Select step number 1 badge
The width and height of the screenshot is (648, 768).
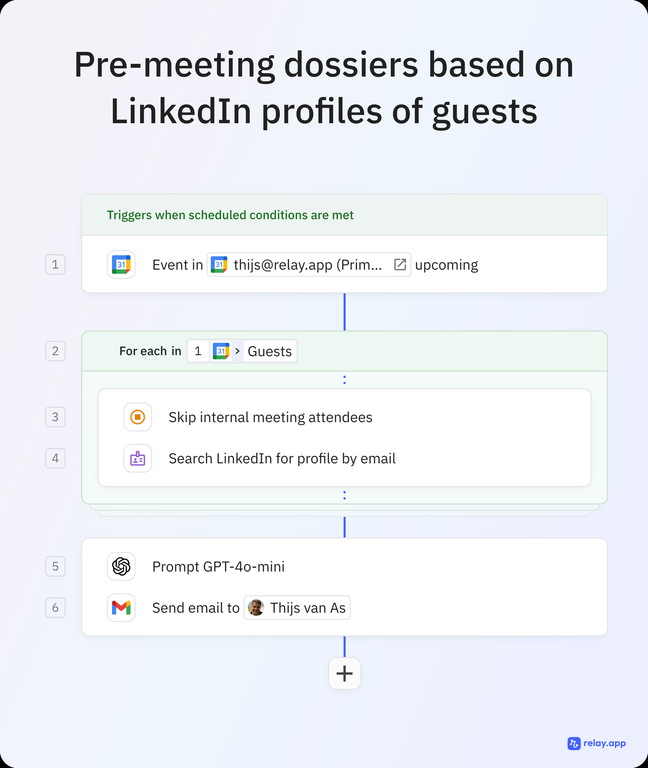(x=55, y=265)
